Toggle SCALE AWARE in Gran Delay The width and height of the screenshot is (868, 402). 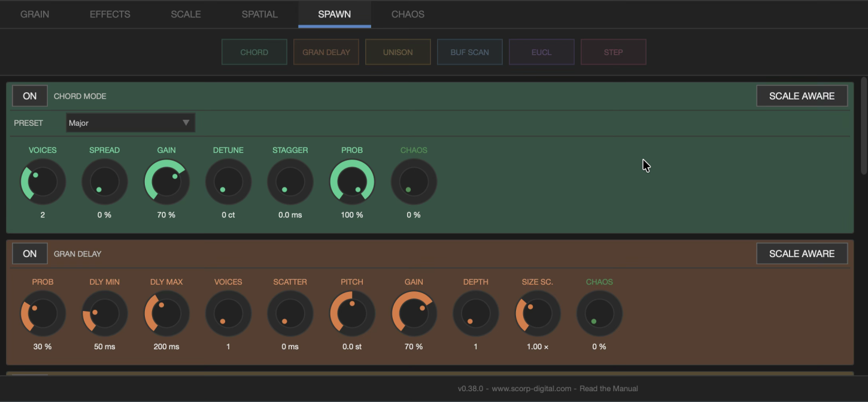click(802, 253)
